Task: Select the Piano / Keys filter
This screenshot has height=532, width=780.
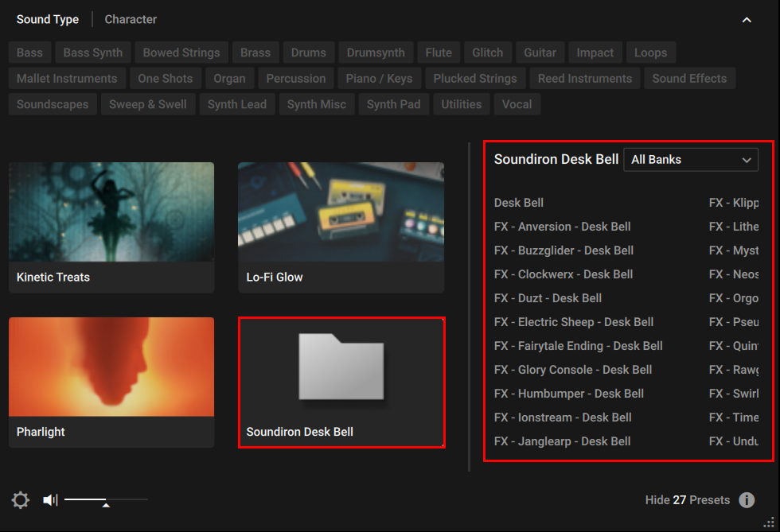Action: point(379,78)
